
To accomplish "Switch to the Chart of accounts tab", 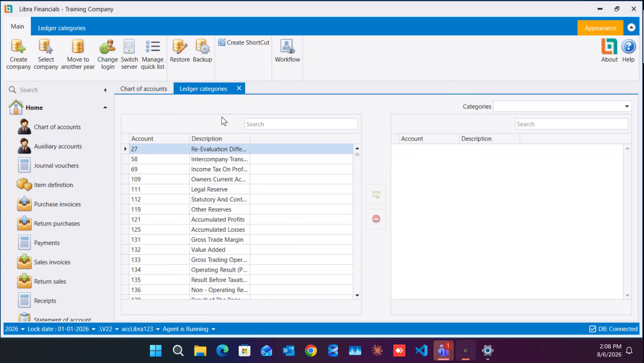I will [x=144, y=89].
